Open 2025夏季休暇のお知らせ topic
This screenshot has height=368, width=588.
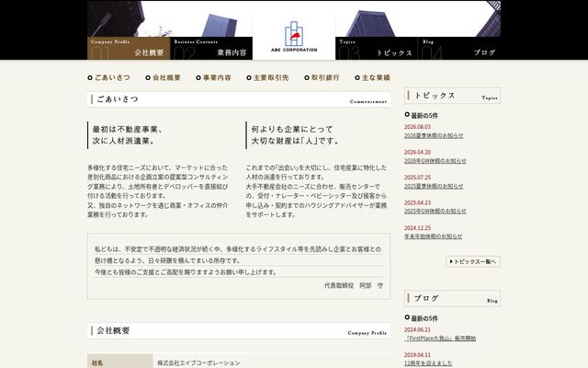pos(434,186)
